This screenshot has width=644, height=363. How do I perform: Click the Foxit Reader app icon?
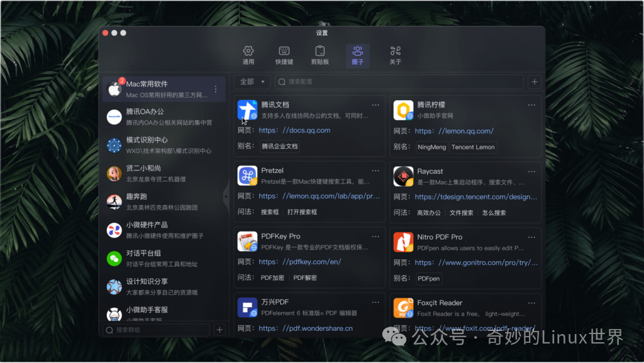click(403, 308)
